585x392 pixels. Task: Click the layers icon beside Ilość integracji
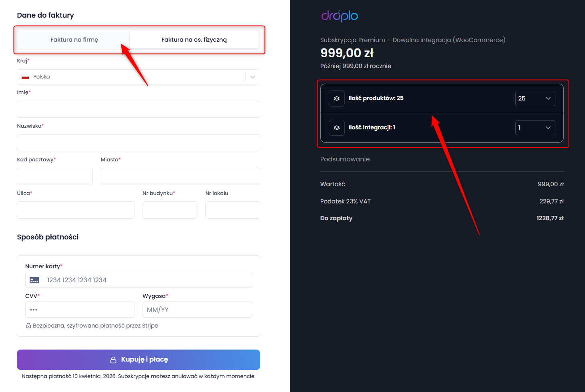tap(337, 128)
